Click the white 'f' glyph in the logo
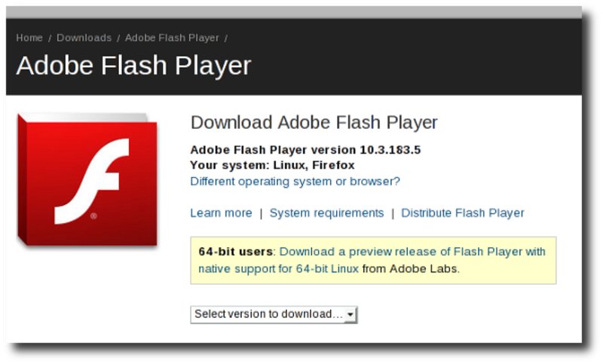The width and height of the screenshot is (603, 364). (x=91, y=181)
